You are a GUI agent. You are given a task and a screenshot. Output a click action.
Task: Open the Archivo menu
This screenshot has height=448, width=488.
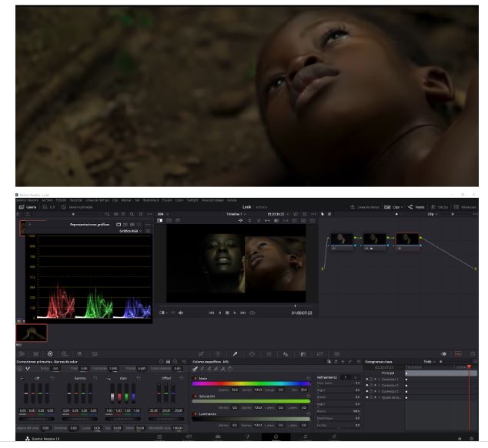tap(47, 200)
